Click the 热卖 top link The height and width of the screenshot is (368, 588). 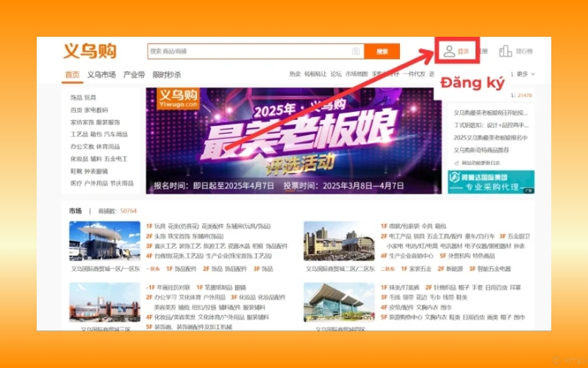[295, 74]
